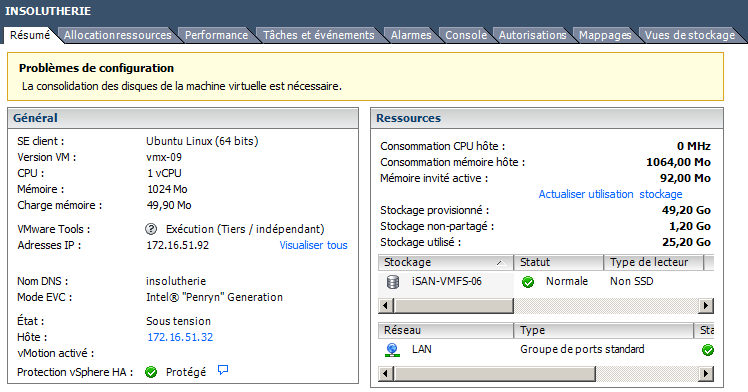Click the Statut column header in storage table

(x=559, y=262)
